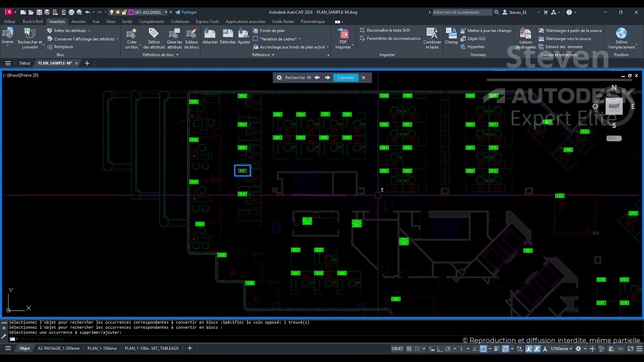Go to next occurrence arrow
This screenshot has width=644, height=362.
328,77
